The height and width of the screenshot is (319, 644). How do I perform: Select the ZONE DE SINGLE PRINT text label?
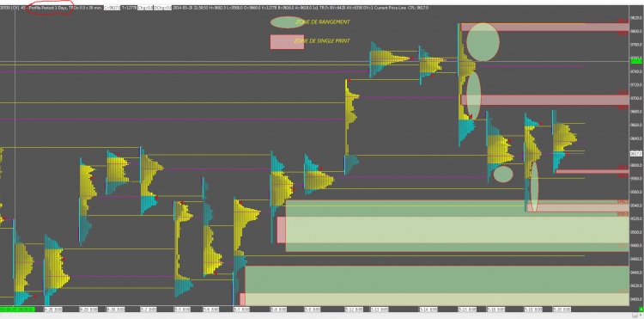pyautogui.click(x=322, y=40)
